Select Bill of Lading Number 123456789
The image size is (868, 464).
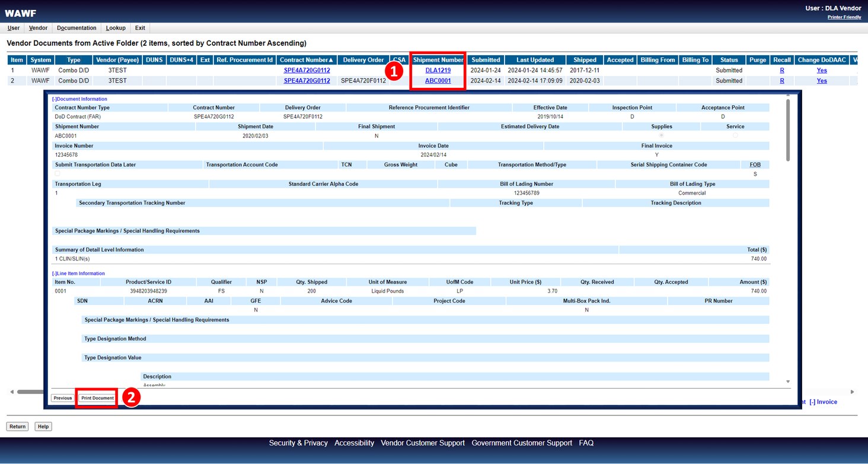526,193
